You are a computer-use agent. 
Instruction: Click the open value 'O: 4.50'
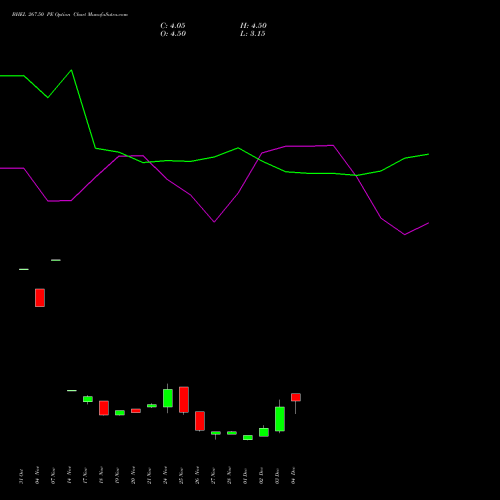(173, 34)
